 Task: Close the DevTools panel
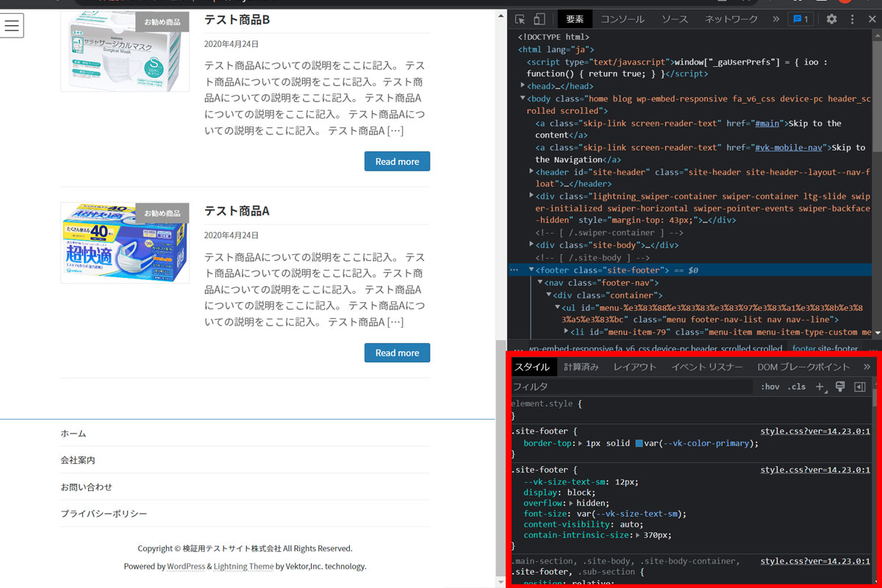(872, 19)
